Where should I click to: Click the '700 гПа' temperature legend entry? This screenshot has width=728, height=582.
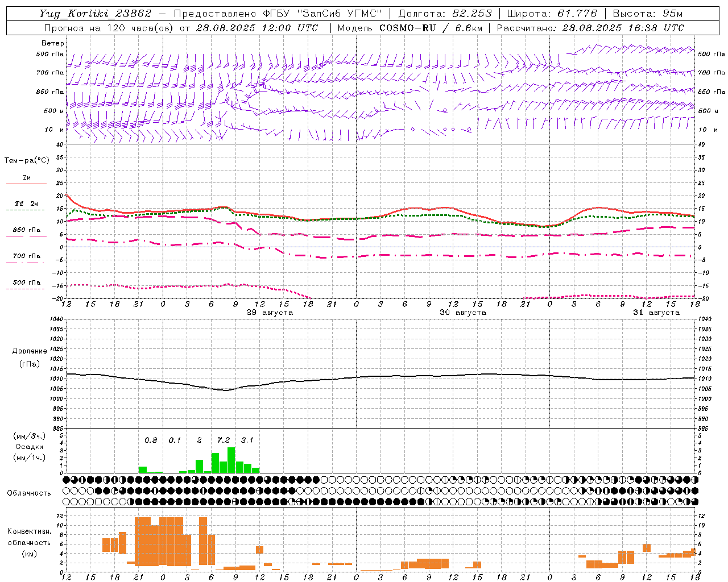27,256
